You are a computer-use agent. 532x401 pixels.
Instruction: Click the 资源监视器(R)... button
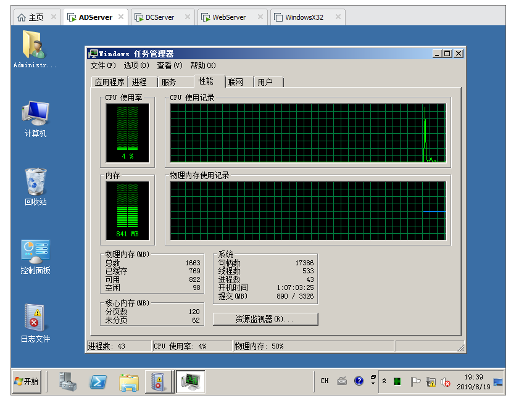click(x=265, y=319)
